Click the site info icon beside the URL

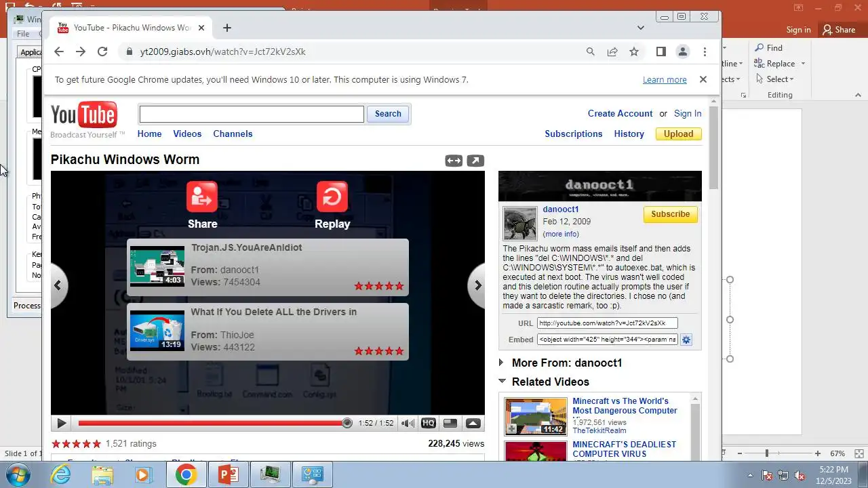[x=129, y=52]
